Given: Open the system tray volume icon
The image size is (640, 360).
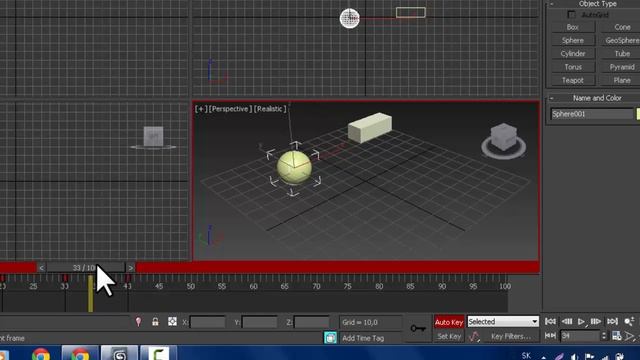Looking at the screenshot, I should [574, 357].
